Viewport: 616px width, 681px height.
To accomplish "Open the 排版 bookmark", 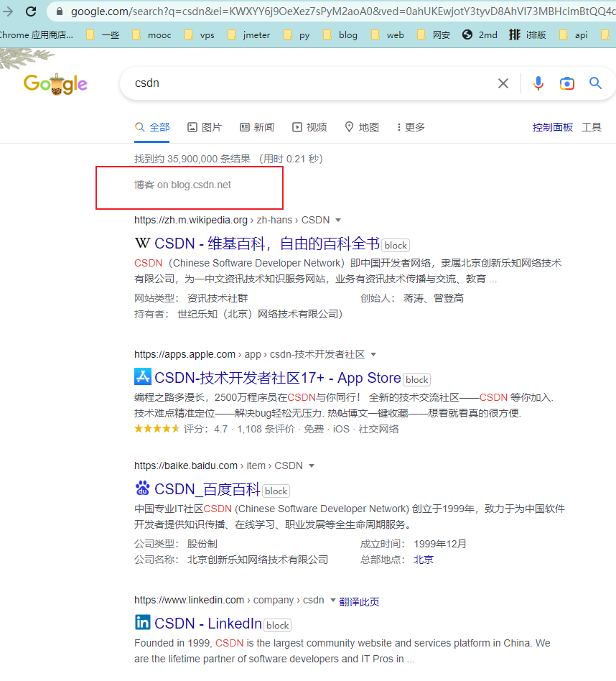I will tap(528, 34).
